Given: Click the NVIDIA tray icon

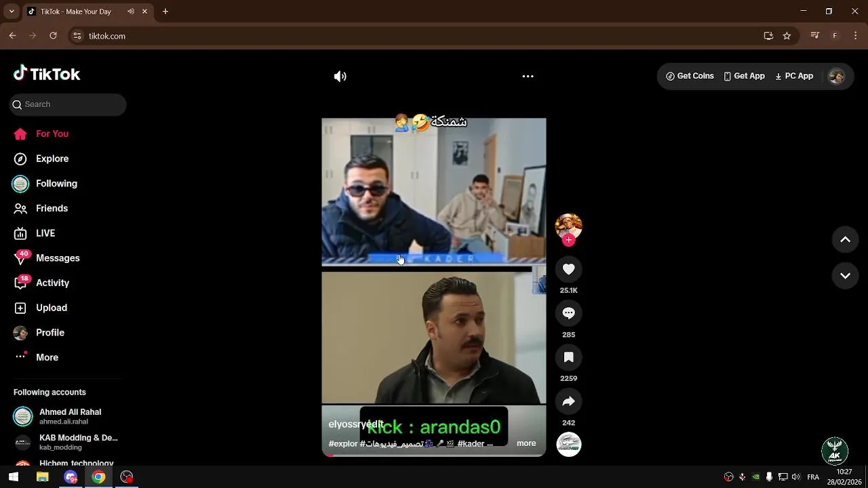Looking at the screenshot, I should pyautogui.click(x=755, y=477).
